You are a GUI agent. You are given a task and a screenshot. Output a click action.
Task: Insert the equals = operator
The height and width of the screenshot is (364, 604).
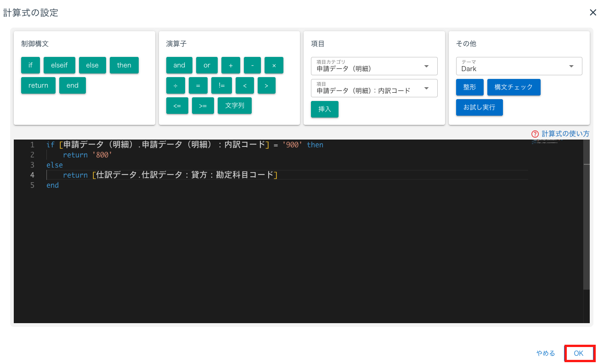coord(198,85)
